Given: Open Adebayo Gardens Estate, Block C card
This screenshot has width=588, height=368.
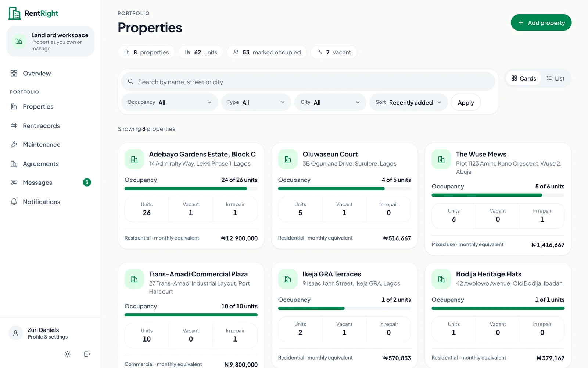Looking at the screenshot, I should 191,196.
